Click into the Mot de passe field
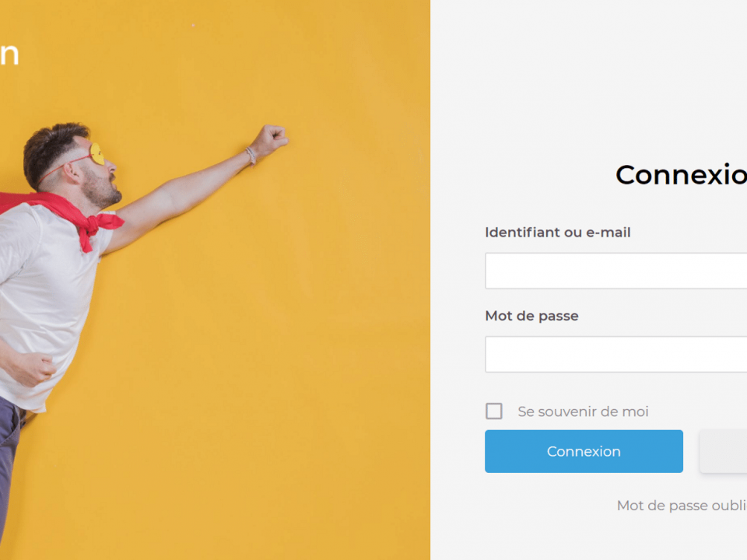The image size is (747, 560). coord(616,355)
